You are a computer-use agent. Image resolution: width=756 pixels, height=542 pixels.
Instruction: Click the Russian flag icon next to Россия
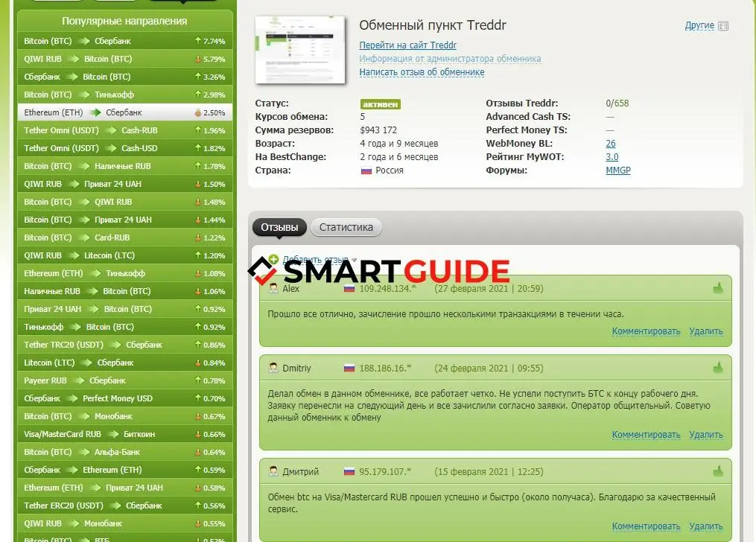(366, 170)
